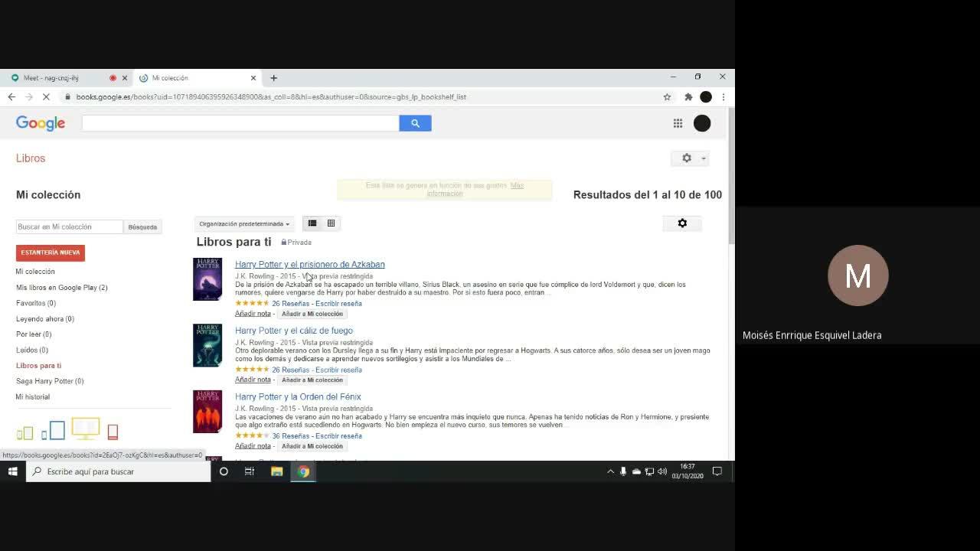Click the main Google Books search box
Image resolution: width=980 pixels, height=551 pixels.
[240, 123]
